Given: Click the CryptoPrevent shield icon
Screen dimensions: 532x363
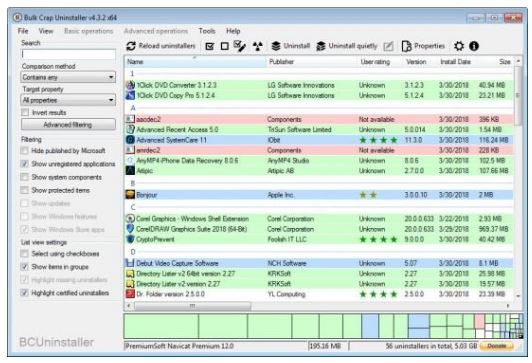Looking at the screenshot, I should click(130, 239).
